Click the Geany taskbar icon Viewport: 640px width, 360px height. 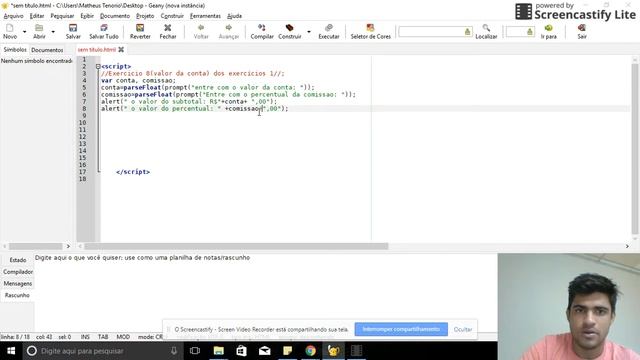[333, 351]
